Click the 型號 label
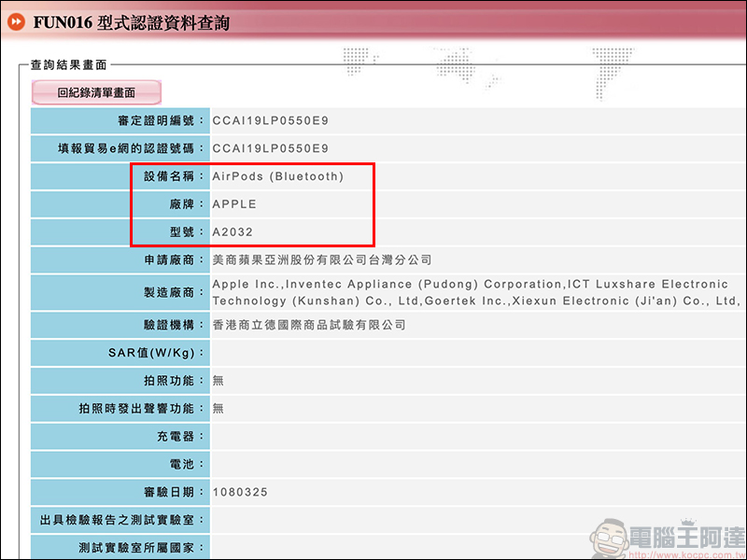 click(187, 231)
